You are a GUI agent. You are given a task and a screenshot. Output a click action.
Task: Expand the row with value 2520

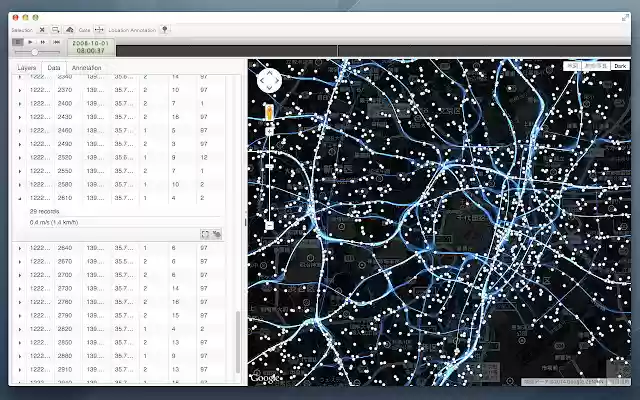pyautogui.click(x=20, y=158)
